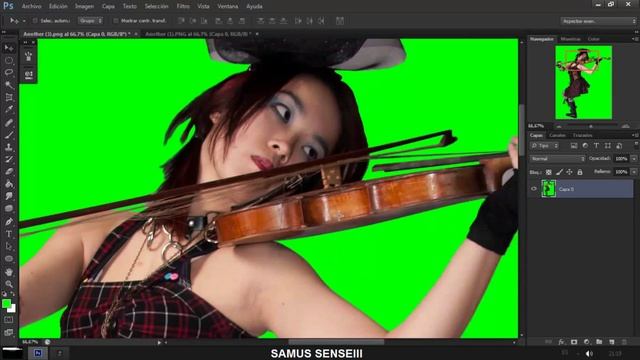Switch to the Trazados tab

[582, 135]
